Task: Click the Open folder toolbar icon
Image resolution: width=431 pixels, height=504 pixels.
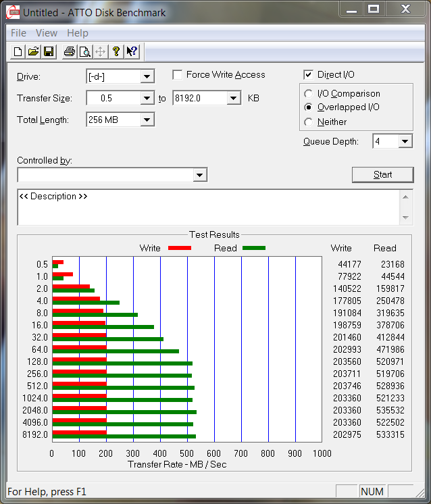Action: click(x=33, y=52)
